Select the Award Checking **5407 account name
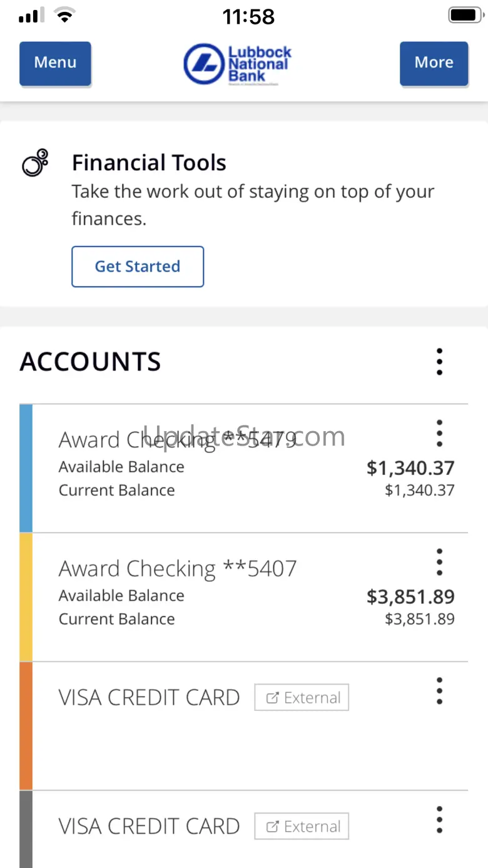This screenshot has height=868, width=488. pyautogui.click(x=177, y=568)
